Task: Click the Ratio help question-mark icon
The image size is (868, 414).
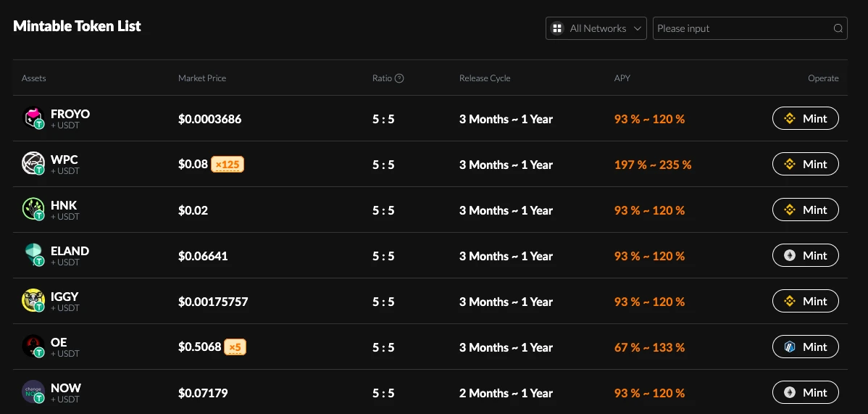Action: [x=399, y=78]
